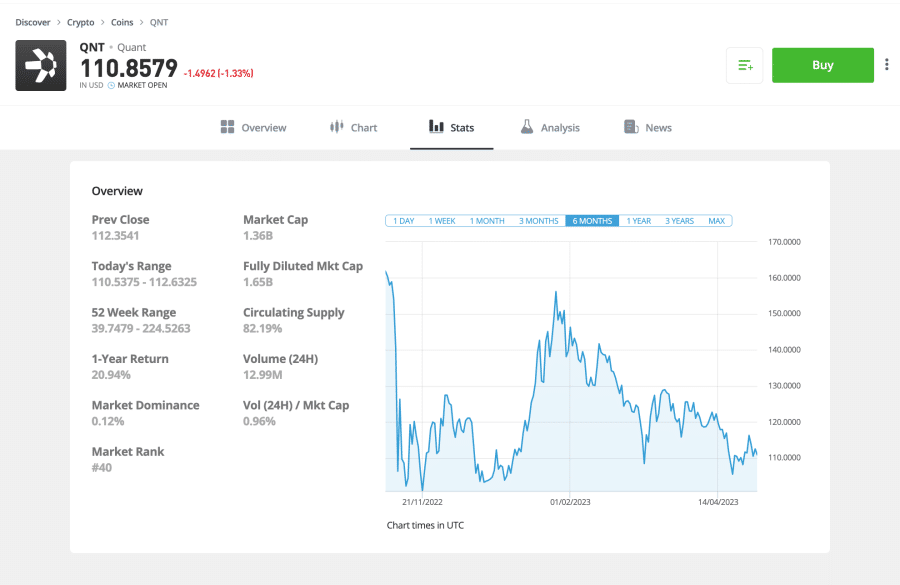The image size is (900, 585).
Task: Click Today's Range value 110.5375 - 112.6325
Action: (x=144, y=282)
